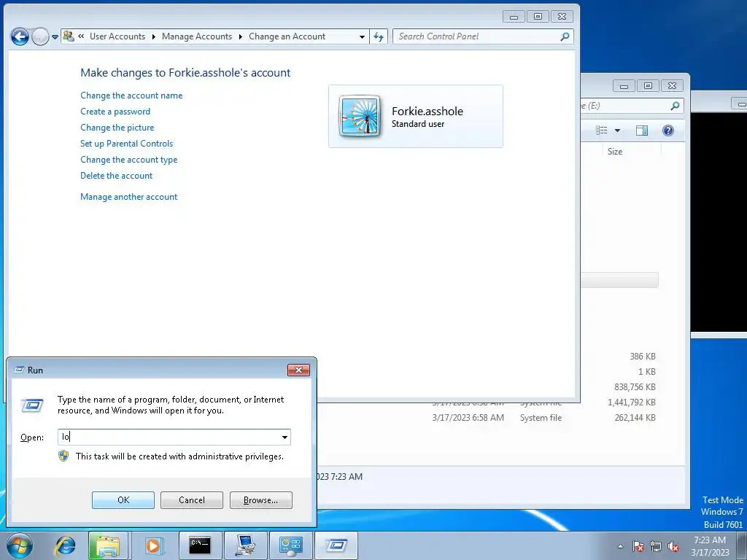Open view options arrow in Explorer window
This screenshot has height=560, width=747.
pyautogui.click(x=617, y=131)
